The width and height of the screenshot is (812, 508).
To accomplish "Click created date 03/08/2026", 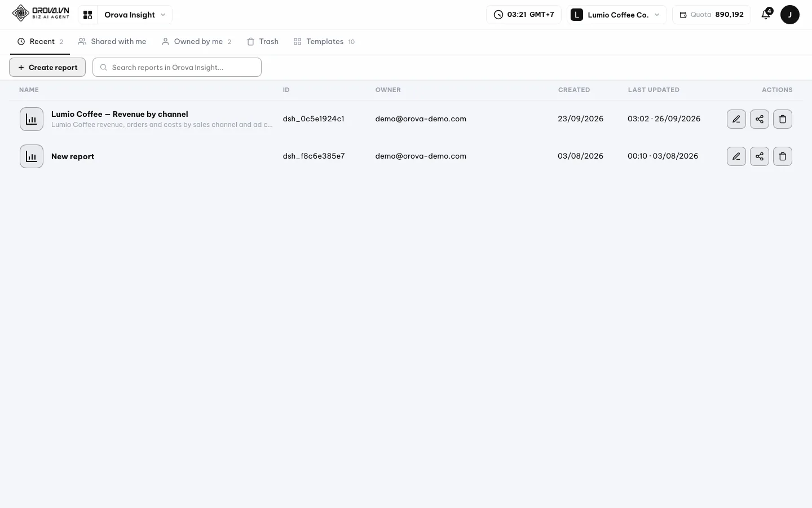I will [580, 156].
